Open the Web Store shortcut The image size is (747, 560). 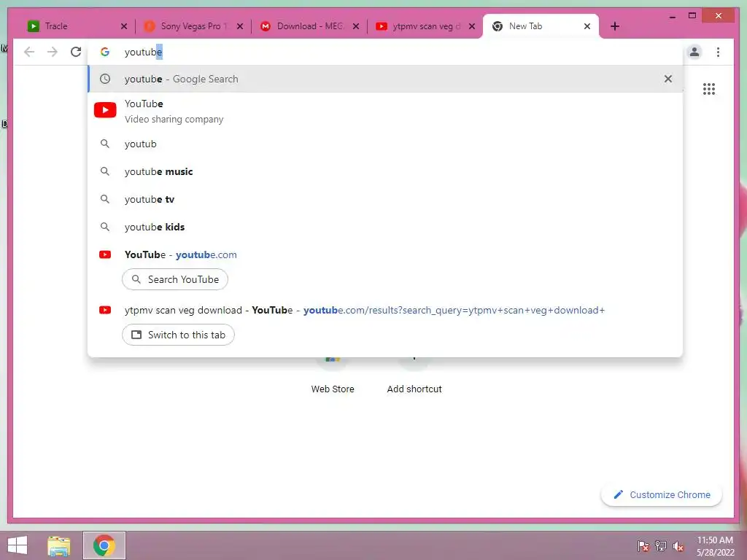click(x=333, y=376)
